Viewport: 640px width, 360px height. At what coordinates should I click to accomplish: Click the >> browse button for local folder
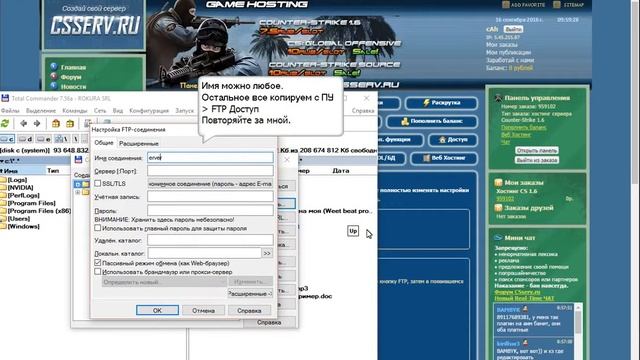pyautogui.click(x=267, y=253)
